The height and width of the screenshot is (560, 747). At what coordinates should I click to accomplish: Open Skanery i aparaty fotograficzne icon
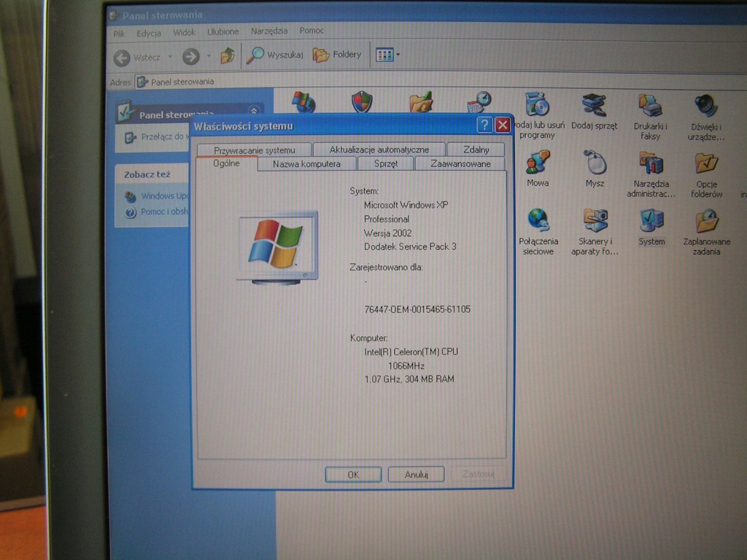click(595, 233)
